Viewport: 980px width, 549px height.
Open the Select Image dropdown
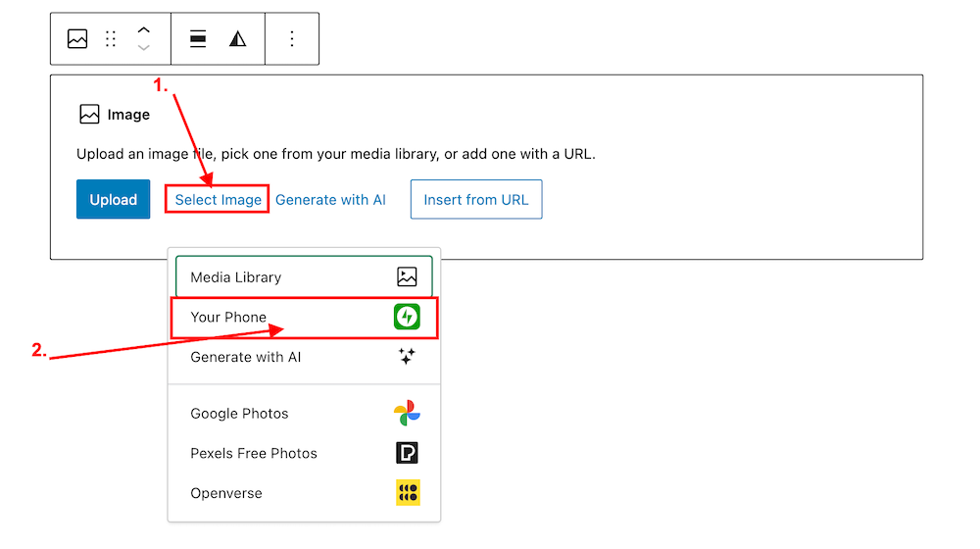[x=218, y=200]
